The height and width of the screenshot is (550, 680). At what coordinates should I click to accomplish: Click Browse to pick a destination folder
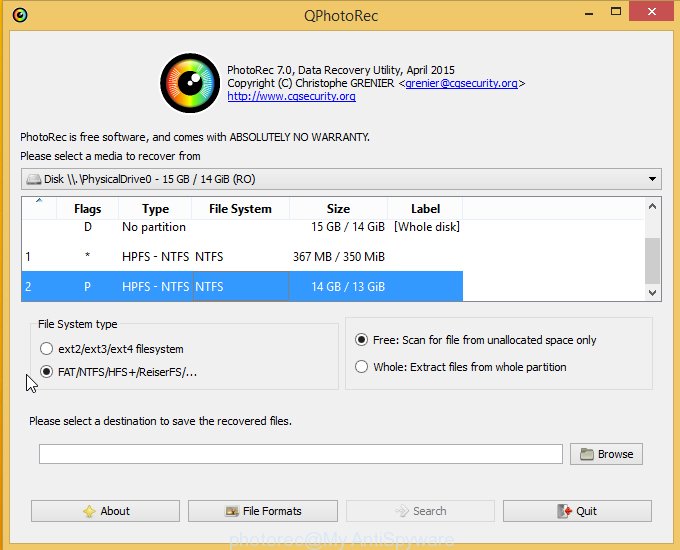(x=606, y=454)
